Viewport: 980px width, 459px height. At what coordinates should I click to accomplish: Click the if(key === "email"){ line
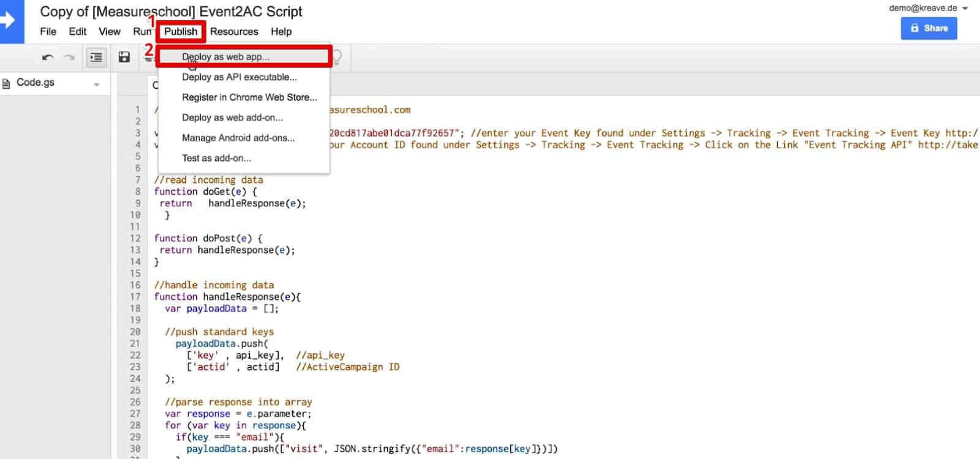(x=230, y=437)
